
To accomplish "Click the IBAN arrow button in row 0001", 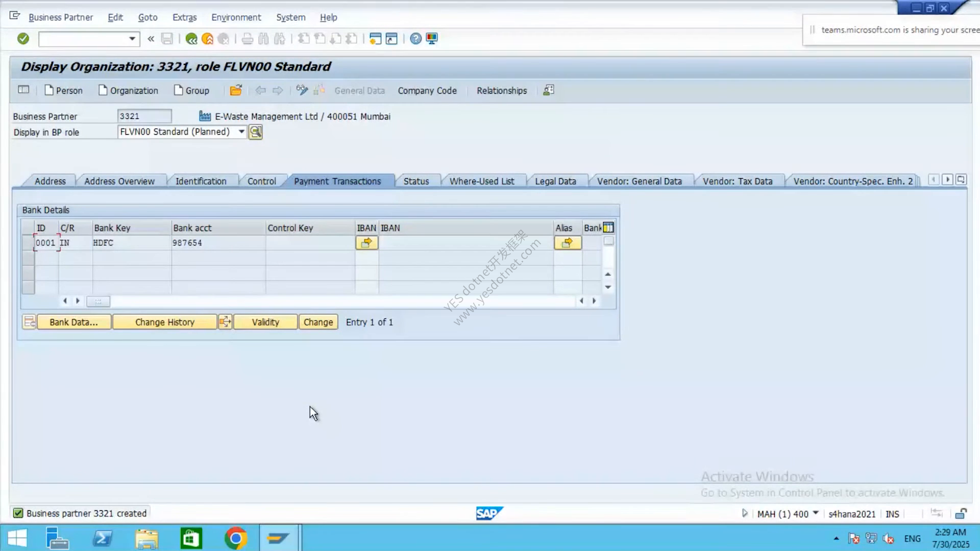I will 367,243.
